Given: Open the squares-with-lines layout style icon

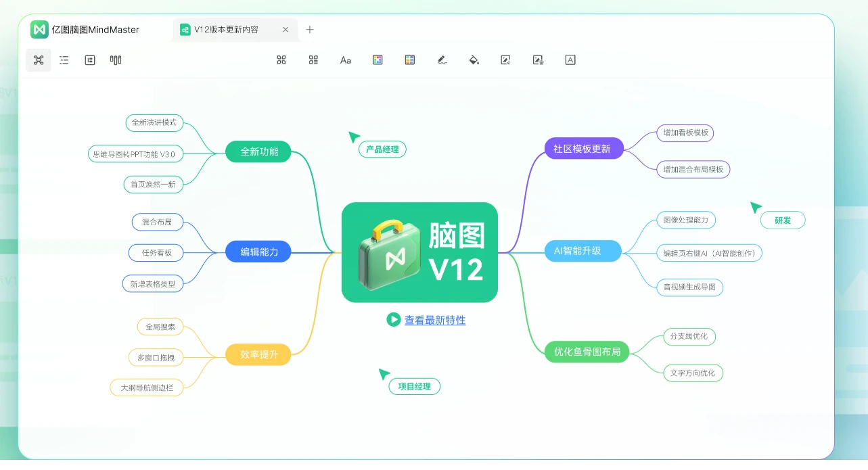Looking at the screenshot, I should tap(313, 60).
